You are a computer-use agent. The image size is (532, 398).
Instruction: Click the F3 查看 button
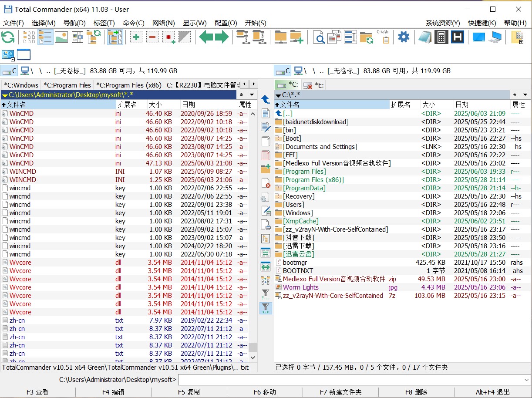pyautogui.click(x=37, y=392)
